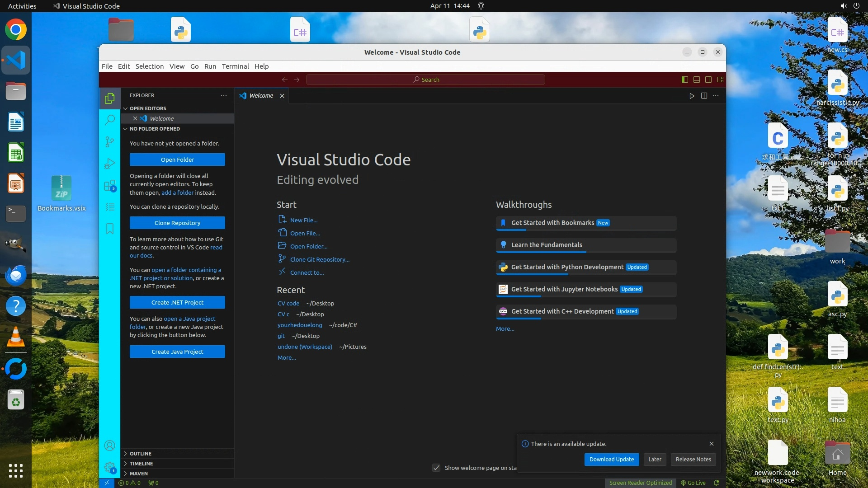868x488 pixels.
Task: Open Run and Debug view icon
Action: (x=109, y=164)
